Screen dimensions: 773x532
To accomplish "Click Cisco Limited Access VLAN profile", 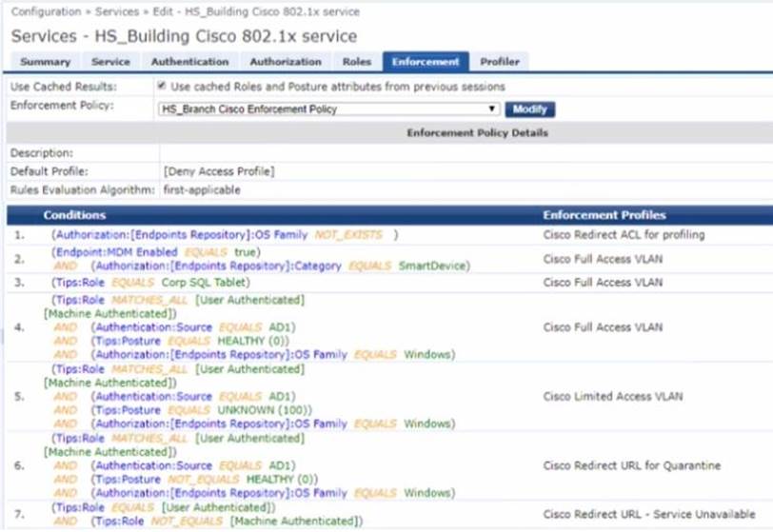I will pos(613,397).
